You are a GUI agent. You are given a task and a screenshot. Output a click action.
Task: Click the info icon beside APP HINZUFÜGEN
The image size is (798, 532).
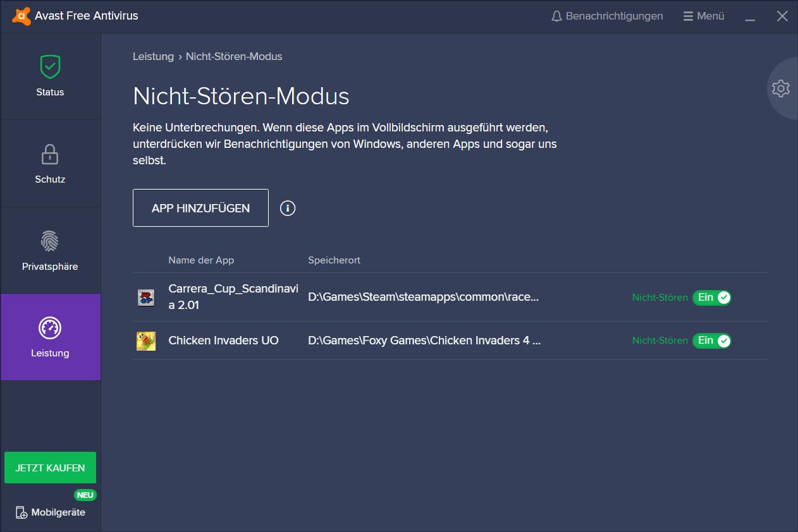click(288, 208)
